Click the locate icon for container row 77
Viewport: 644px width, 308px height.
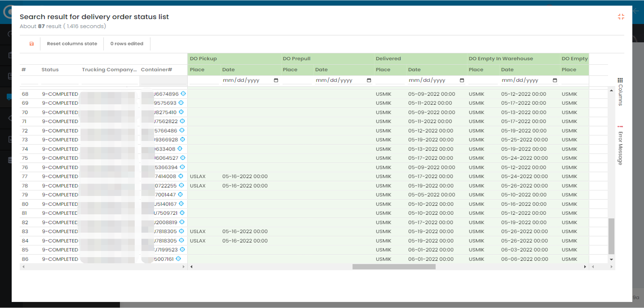181,176
